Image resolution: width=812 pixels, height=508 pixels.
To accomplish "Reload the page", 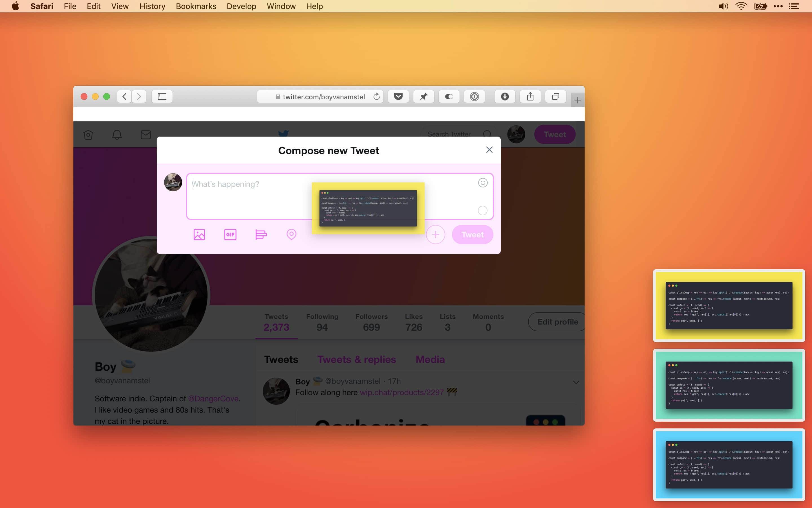I will pos(376,97).
